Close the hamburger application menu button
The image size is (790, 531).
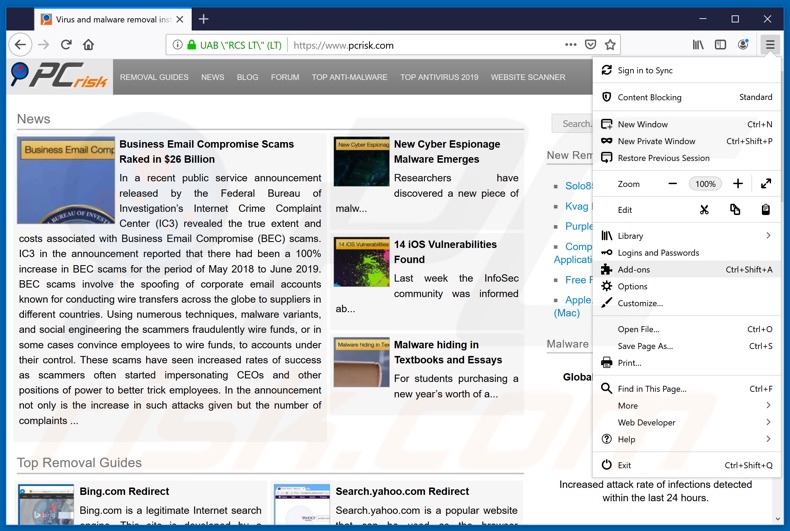(x=770, y=45)
